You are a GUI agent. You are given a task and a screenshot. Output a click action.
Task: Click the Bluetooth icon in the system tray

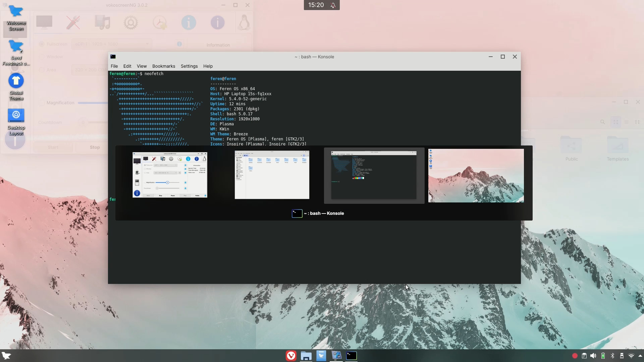(612, 356)
